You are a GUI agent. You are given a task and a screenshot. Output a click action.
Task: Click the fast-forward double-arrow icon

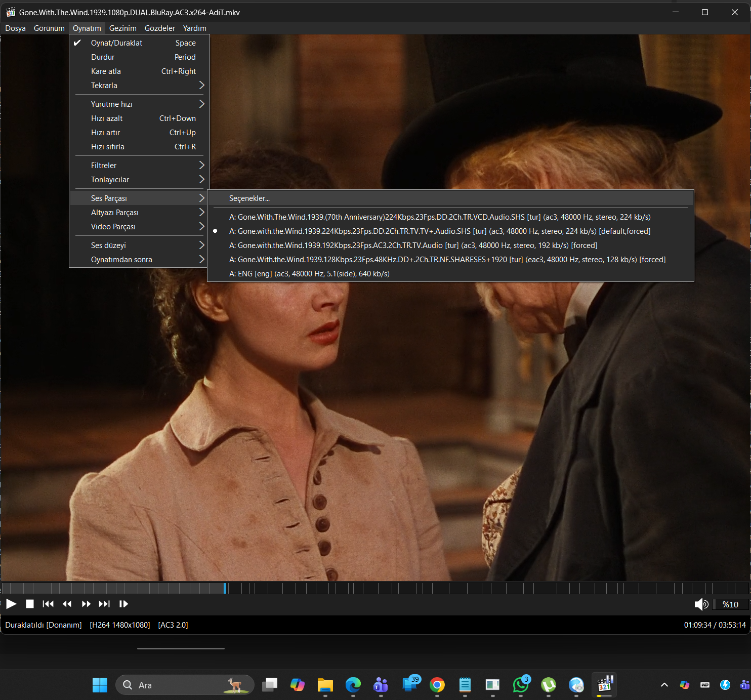[x=86, y=604]
